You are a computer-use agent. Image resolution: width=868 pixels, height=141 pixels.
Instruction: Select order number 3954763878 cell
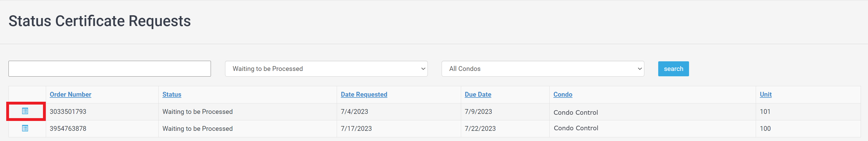tap(68, 129)
